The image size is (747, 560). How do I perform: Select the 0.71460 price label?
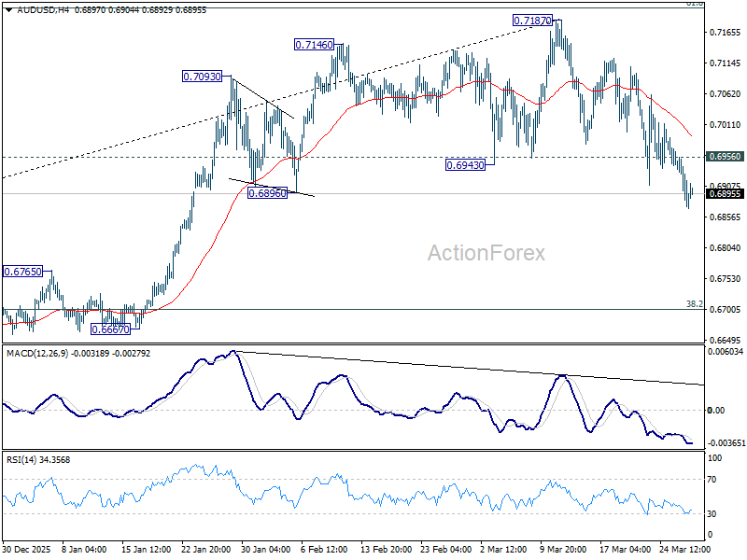click(x=314, y=45)
